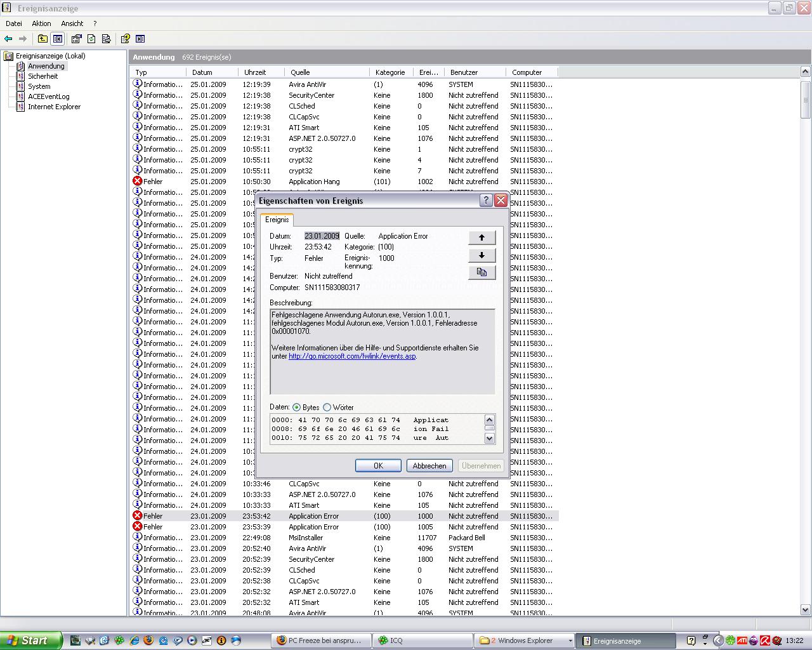
Task: Click the Kategorie column header
Action: (x=391, y=72)
